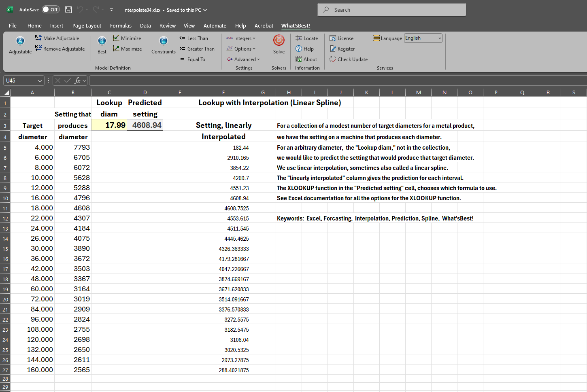Switch to the View tab

189,25
